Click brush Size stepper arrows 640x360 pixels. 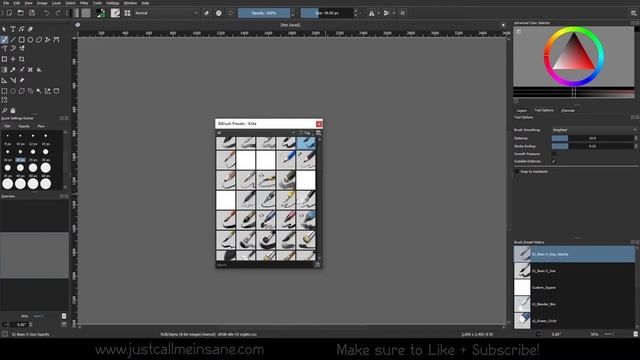pos(356,13)
